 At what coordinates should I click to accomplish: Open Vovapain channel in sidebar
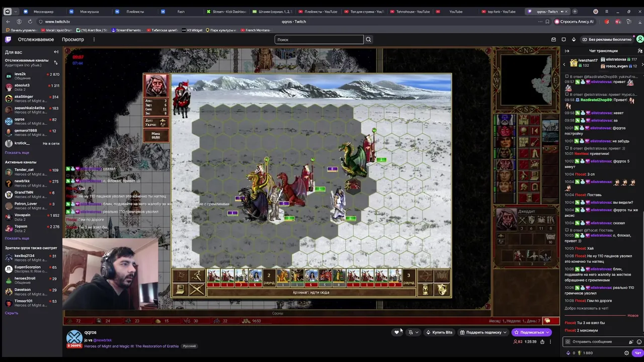pos(31,217)
